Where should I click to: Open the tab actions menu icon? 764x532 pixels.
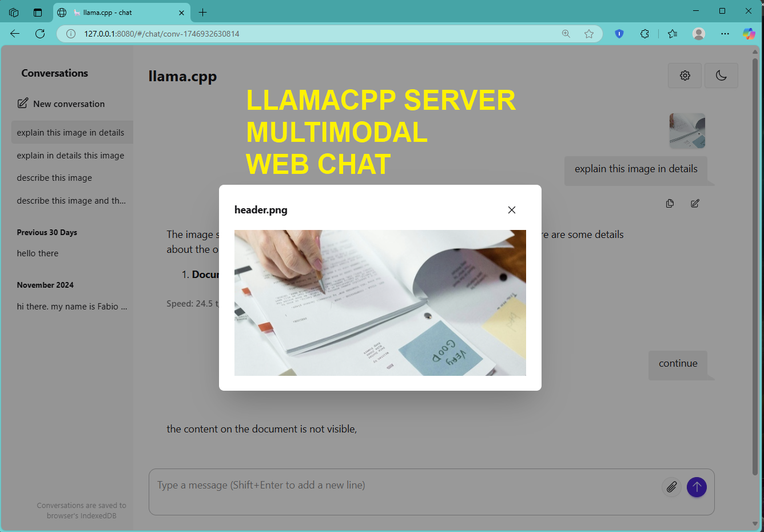(x=38, y=12)
